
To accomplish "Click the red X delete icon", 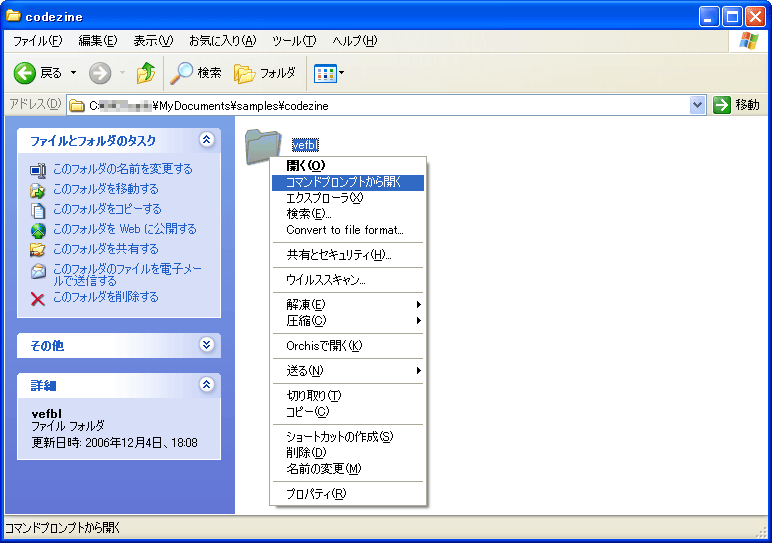I will coord(37,299).
